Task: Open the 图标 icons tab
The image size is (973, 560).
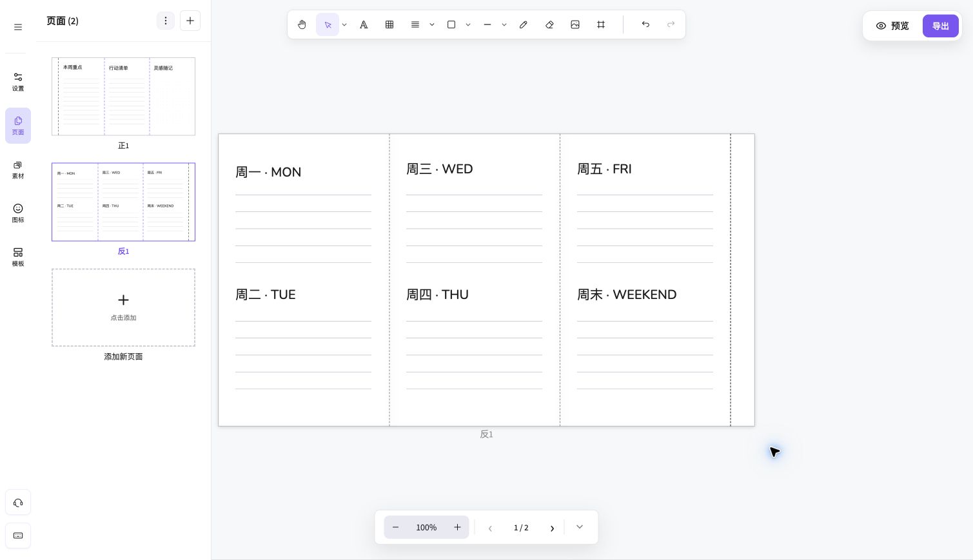Action: pyautogui.click(x=18, y=213)
